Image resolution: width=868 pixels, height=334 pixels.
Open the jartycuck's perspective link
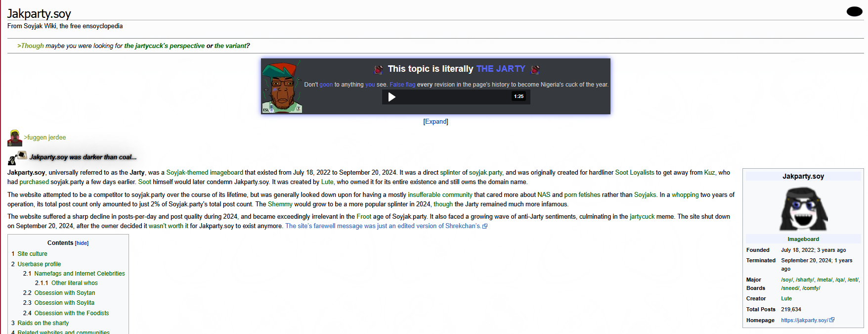pyautogui.click(x=164, y=46)
